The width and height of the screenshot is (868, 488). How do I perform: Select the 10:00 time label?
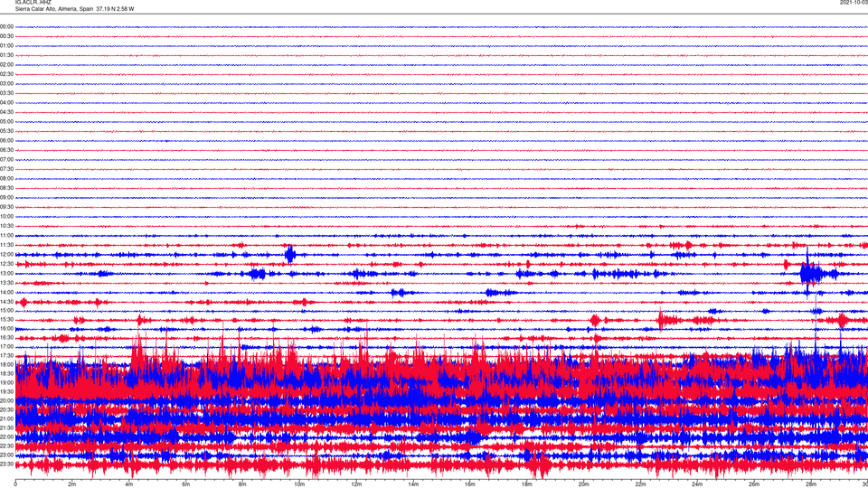point(6,216)
